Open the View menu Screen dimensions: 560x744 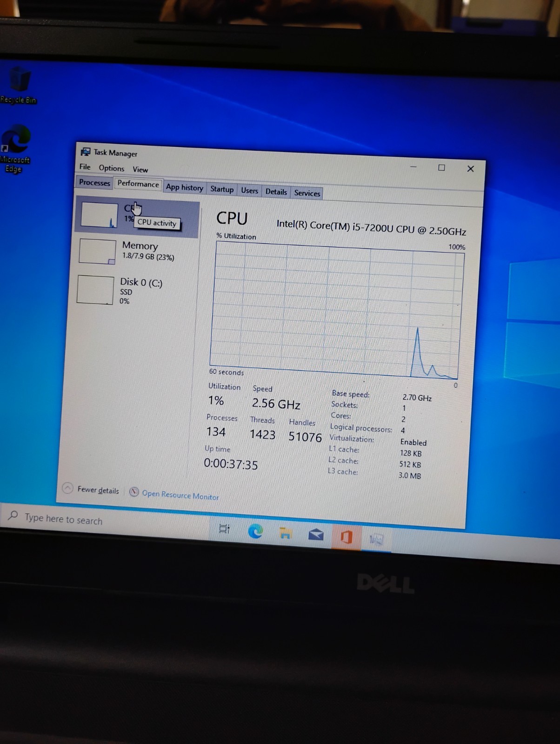[x=140, y=169]
